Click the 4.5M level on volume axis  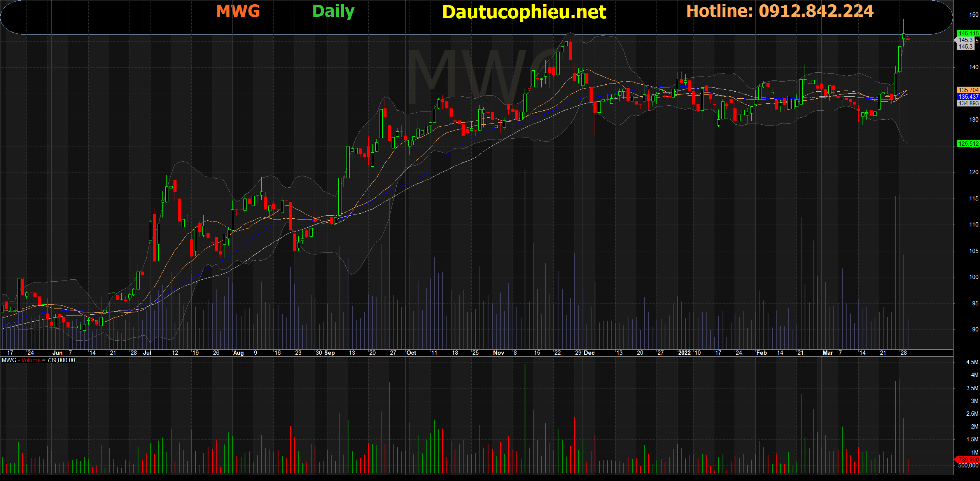pos(972,362)
